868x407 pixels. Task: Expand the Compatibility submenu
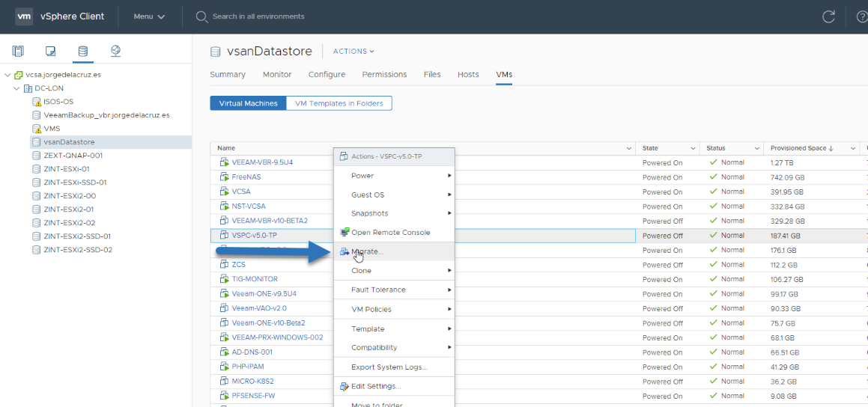[x=394, y=347]
